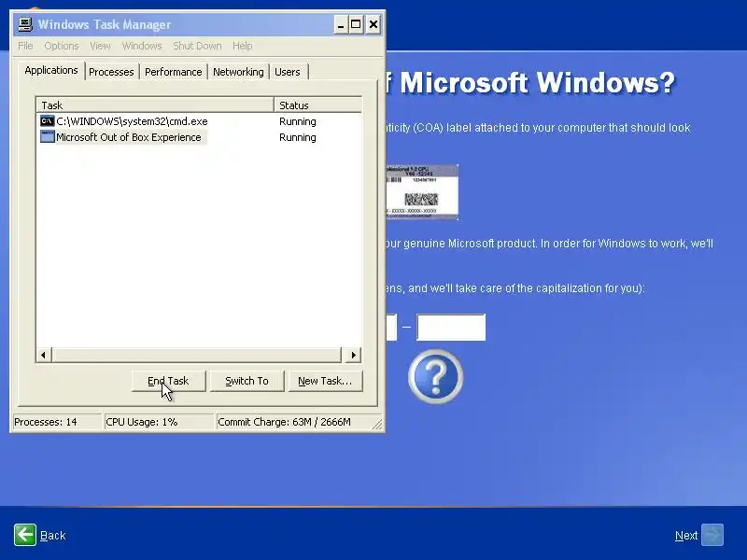Switch to the Users tab
Viewport: 747px width, 560px height.
point(288,72)
